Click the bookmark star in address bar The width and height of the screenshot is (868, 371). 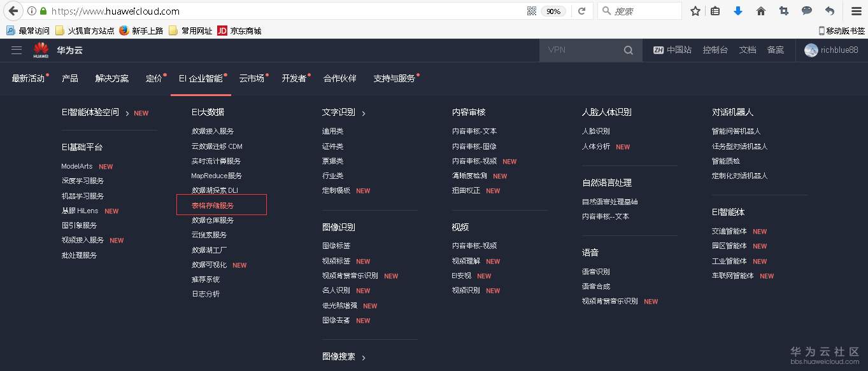coord(695,11)
